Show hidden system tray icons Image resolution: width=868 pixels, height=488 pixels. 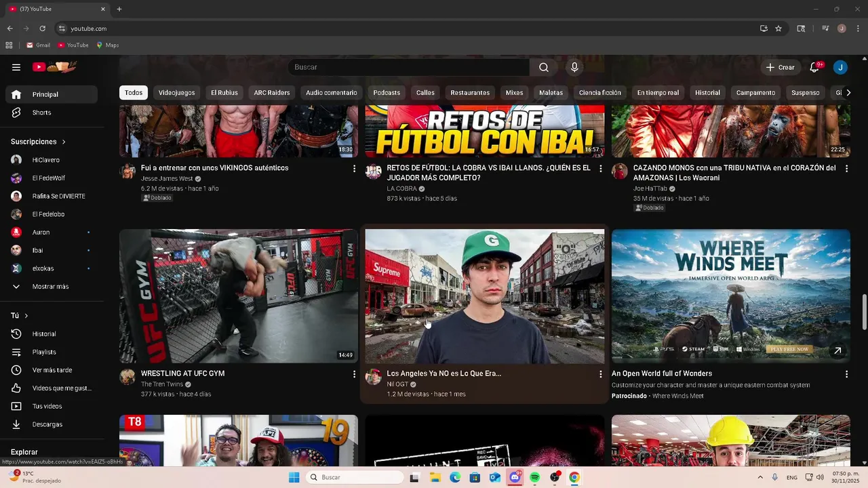pos(759,477)
